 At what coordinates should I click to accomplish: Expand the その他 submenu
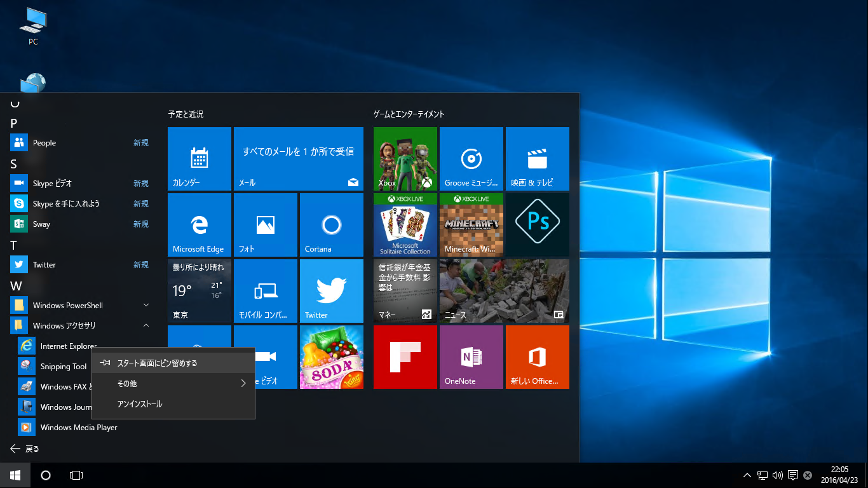click(x=173, y=384)
